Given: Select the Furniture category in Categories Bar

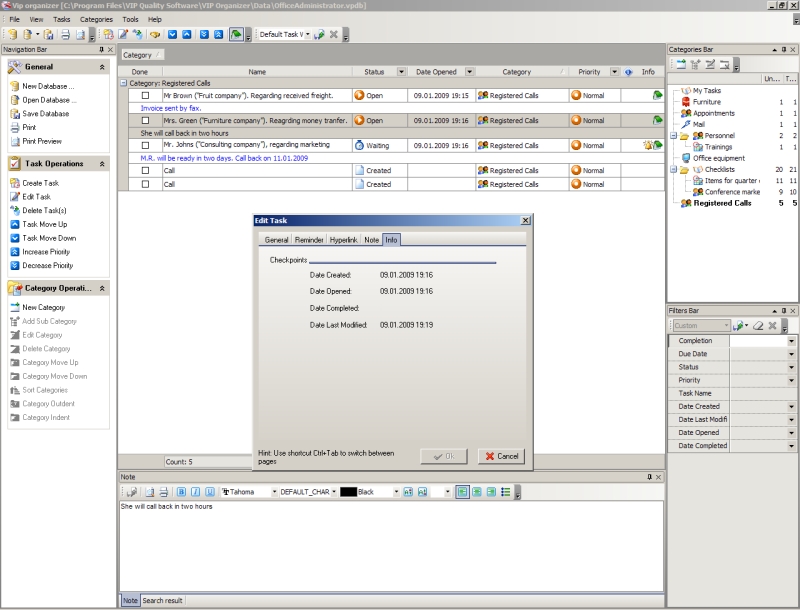Looking at the screenshot, I should [x=706, y=102].
